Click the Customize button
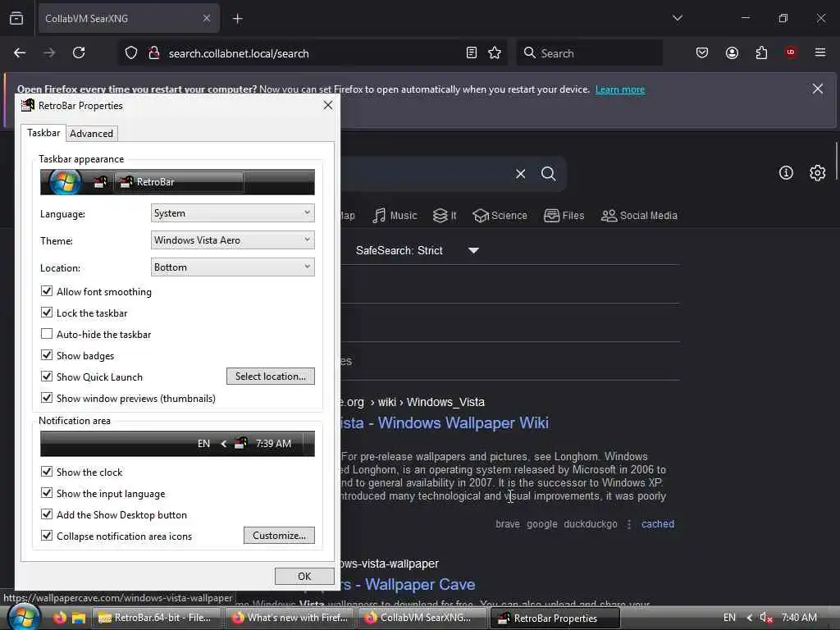Screen dimensions: 840x630 click(x=279, y=535)
